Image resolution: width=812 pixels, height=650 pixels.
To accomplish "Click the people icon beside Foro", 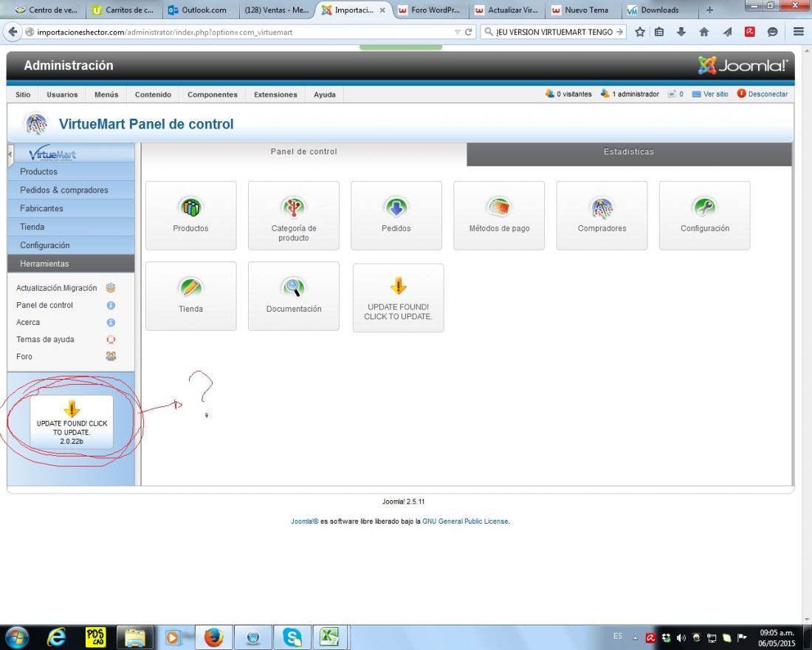I will click(111, 357).
